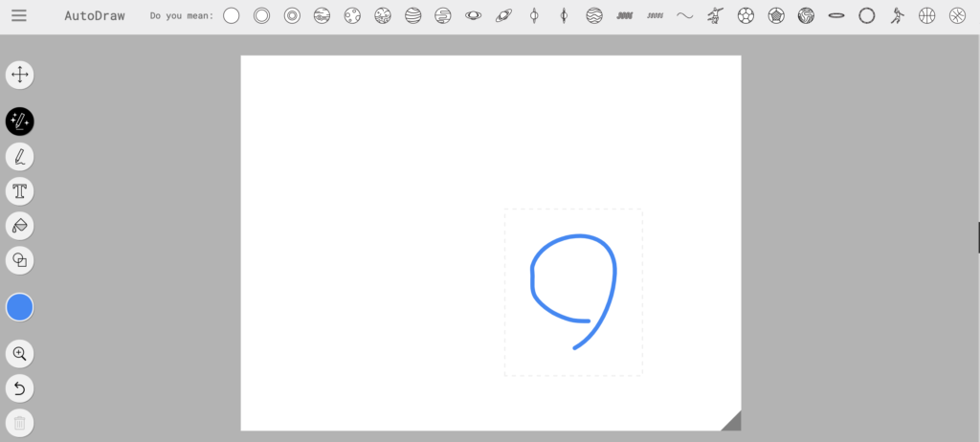Select the AutoDraw magic pencil tool
Screen dimensions: 980x442
20,121
